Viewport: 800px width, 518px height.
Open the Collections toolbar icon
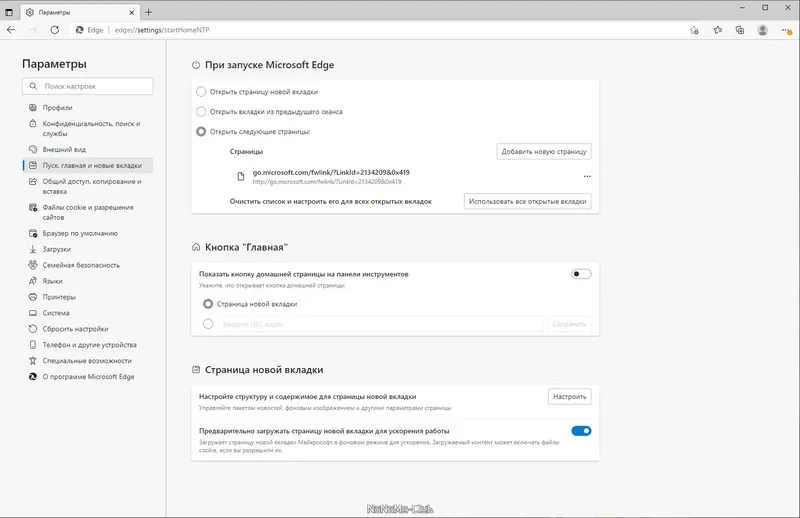tap(740, 30)
